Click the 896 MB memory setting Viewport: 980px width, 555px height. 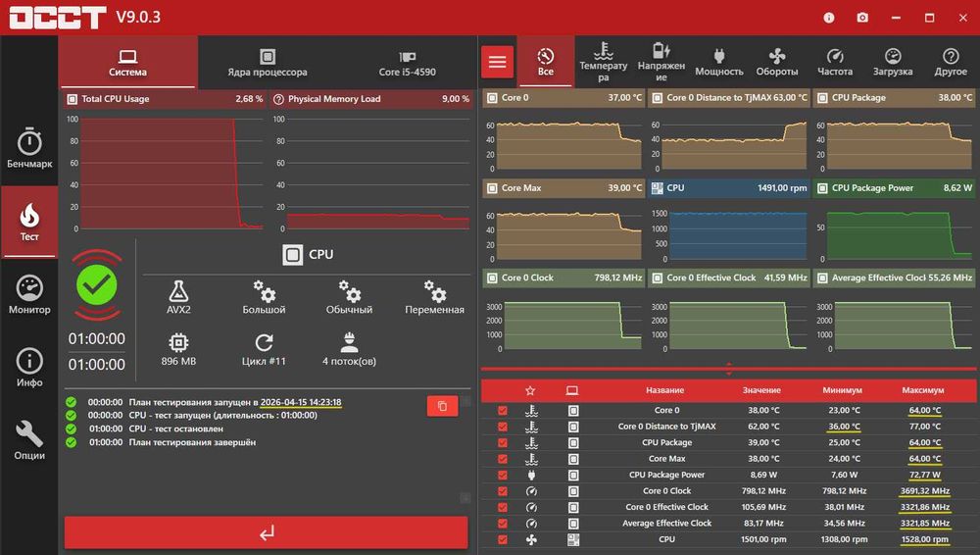tap(178, 349)
